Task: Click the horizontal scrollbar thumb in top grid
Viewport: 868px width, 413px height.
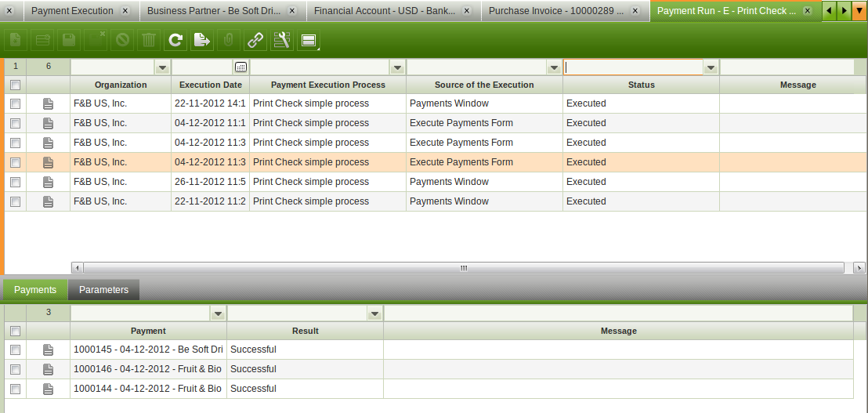Action: [463, 267]
